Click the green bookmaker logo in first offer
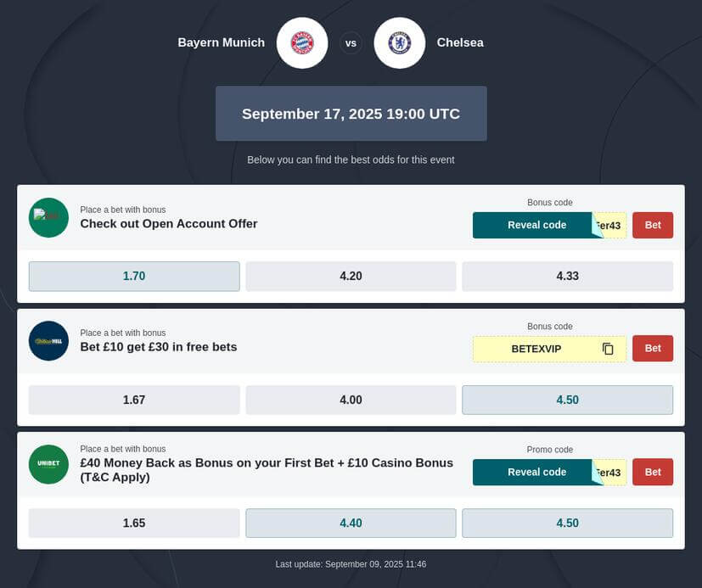 48,217
